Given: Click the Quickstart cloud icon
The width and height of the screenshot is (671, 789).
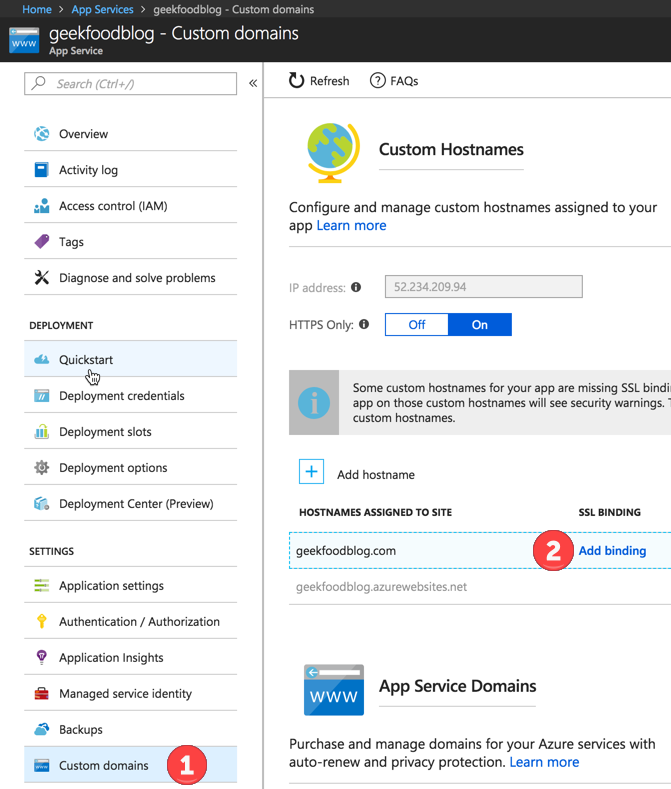Looking at the screenshot, I should (x=41, y=359).
